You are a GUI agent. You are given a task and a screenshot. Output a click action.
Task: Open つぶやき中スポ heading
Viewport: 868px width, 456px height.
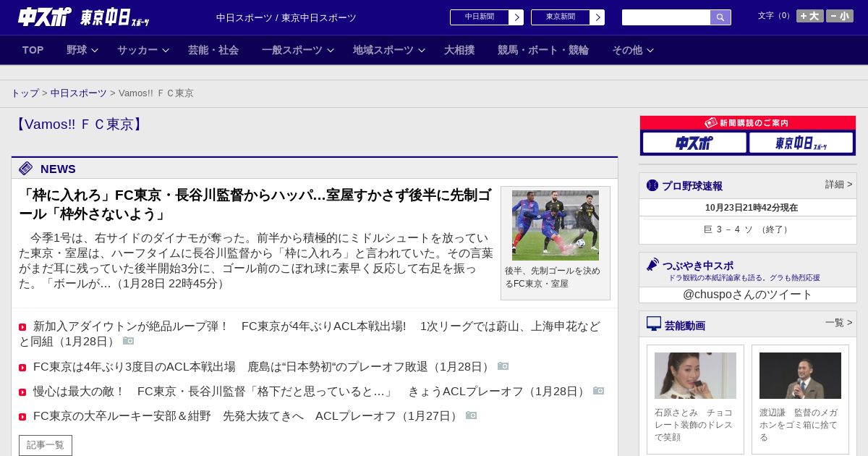pyautogui.click(x=698, y=266)
